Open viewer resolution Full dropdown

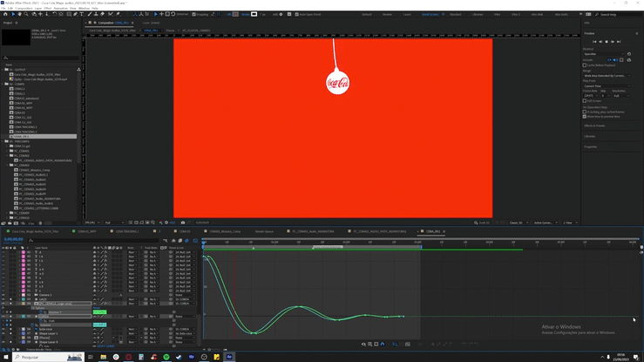pyautogui.click(x=114, y=222)
